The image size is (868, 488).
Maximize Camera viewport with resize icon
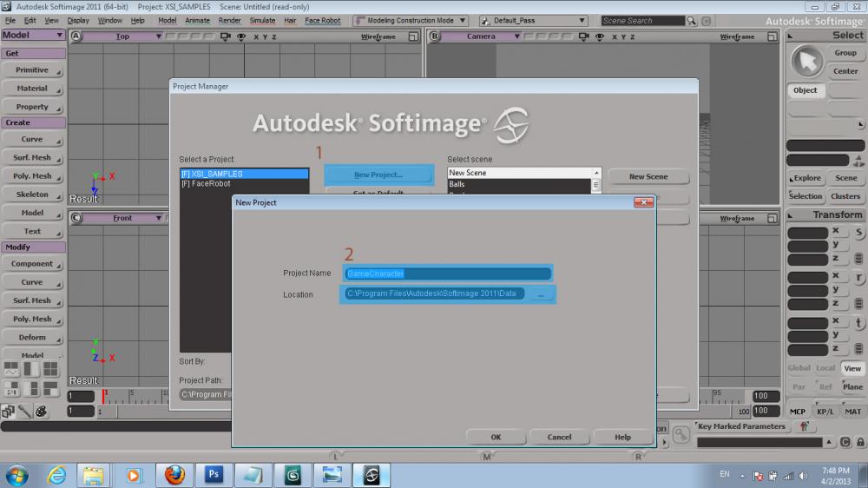click(772, 36)
